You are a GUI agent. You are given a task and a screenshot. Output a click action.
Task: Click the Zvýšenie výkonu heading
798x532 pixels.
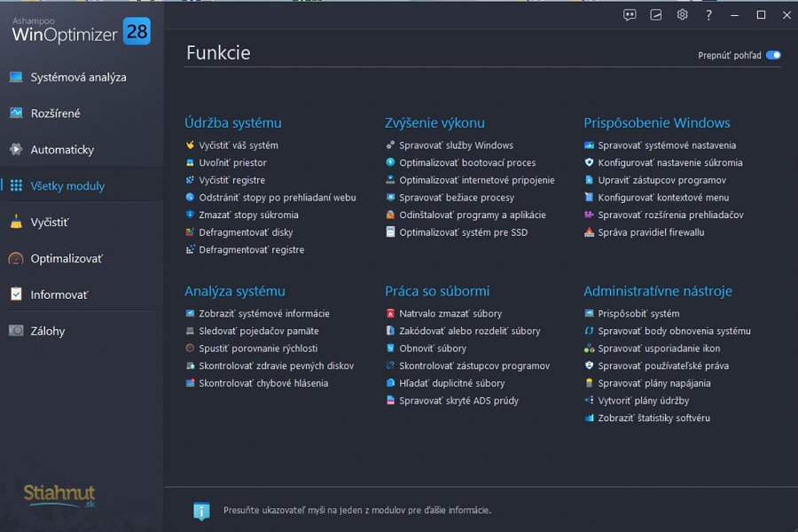pyautogui.click(x=434, y=123)
